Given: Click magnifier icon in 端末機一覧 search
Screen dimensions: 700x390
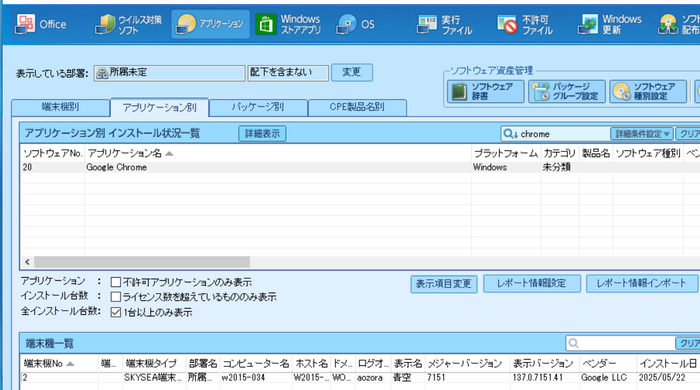Looking at the screenshot, I should [574, 343].
